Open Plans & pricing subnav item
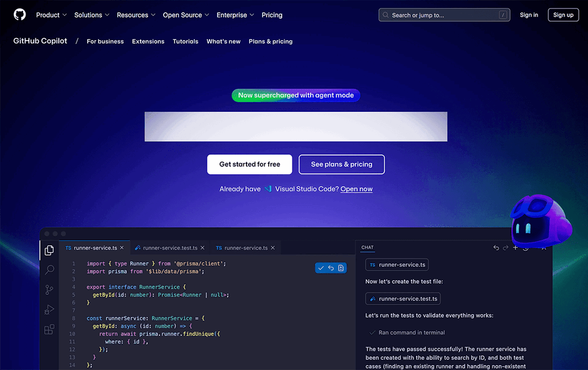The height and width of the screenshot is (370, 588). (x=270, y=41)
